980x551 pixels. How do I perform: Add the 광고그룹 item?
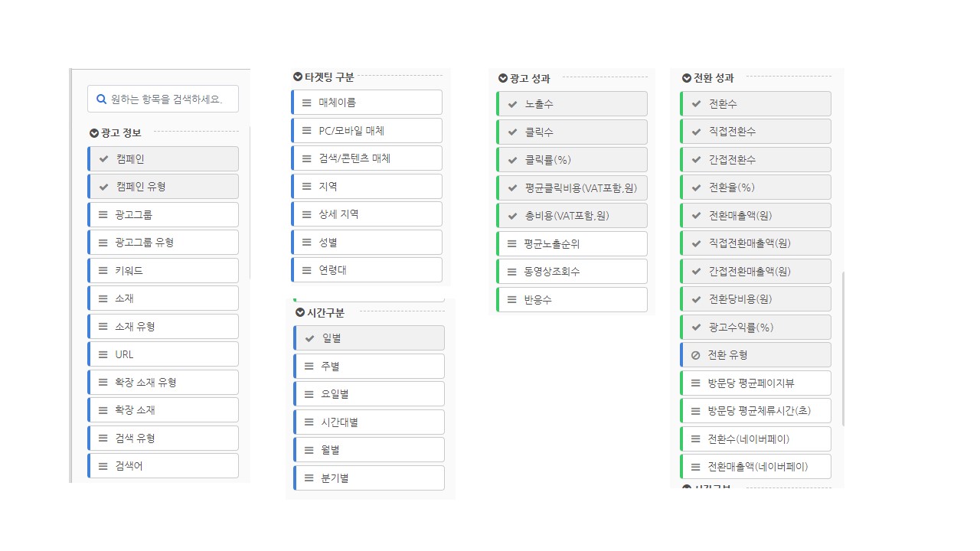tap(163, 215)
